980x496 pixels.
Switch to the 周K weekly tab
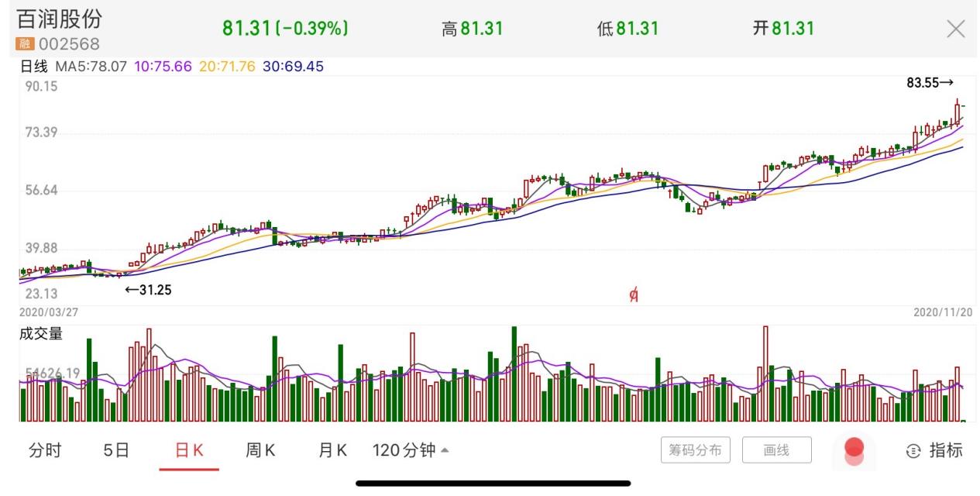point(260,450)
